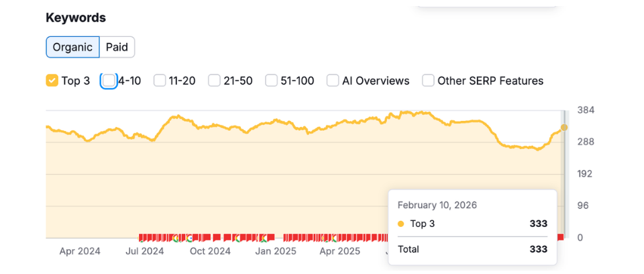
Task: Check the 21-50 positions box
Action: 214,81
